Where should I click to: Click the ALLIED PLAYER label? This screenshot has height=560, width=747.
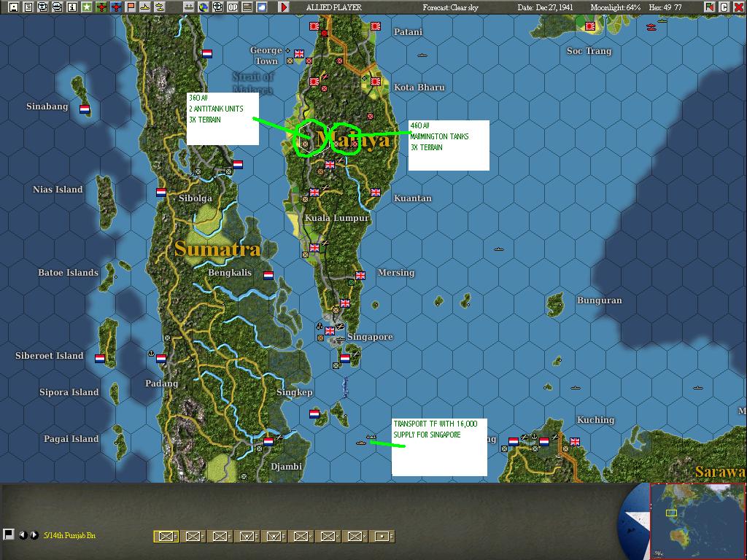point(333,7)
